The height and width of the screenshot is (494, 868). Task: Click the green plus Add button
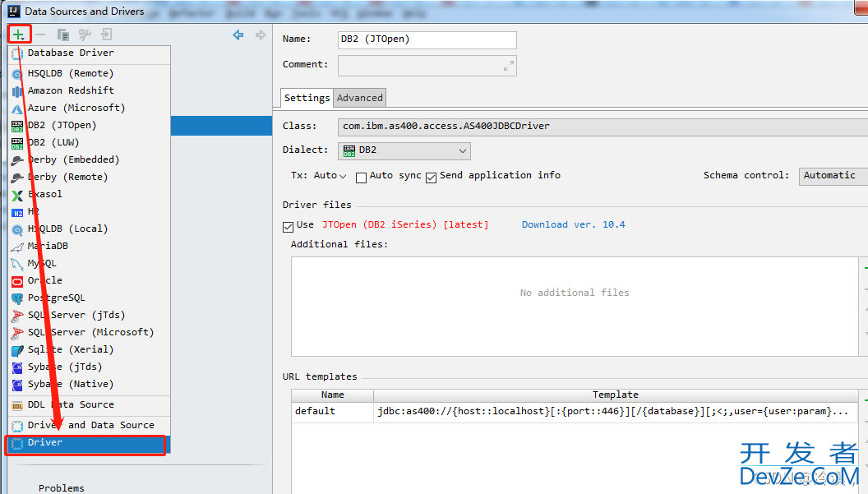coord(19,35)
